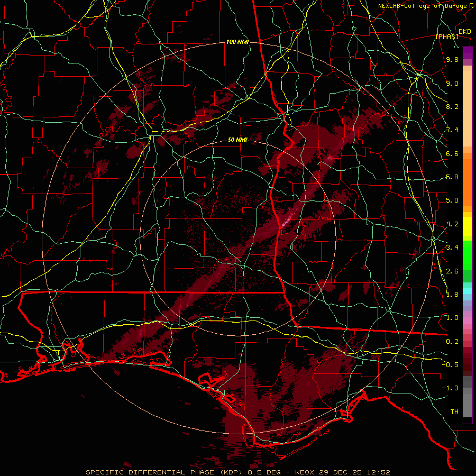Click the 5.8 value on the color scale

click(452, 177)
